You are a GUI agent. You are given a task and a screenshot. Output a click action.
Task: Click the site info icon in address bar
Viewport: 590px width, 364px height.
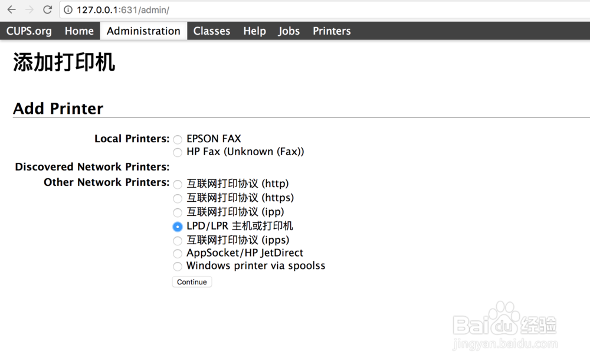click(x=68, y=10)
